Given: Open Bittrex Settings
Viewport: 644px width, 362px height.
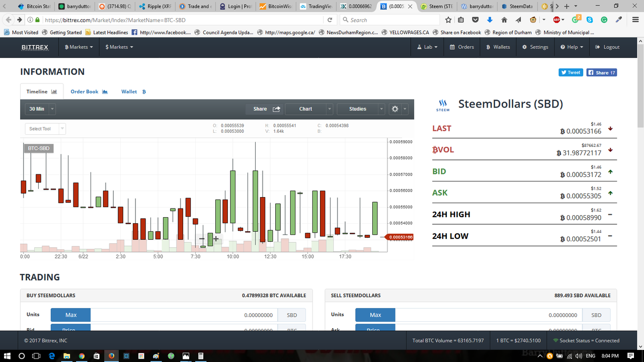Looking at the screenshot, I should pyautogui.click(x=535, y=47).
